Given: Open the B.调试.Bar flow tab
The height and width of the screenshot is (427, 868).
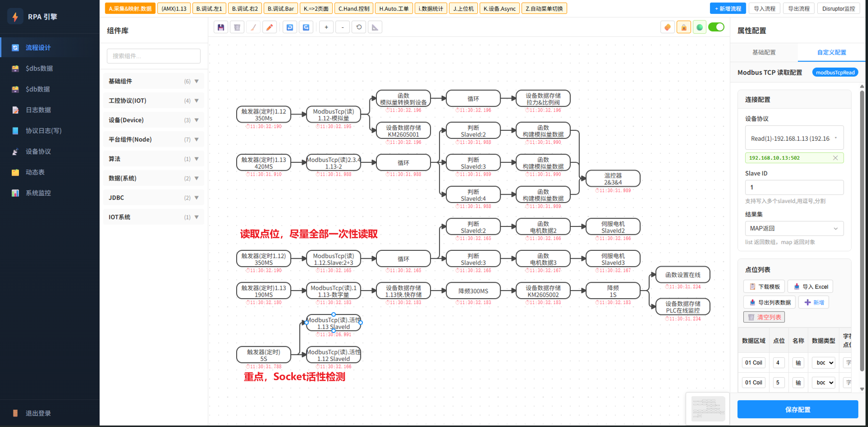Looking at the screenshot, I should (281, 8).
